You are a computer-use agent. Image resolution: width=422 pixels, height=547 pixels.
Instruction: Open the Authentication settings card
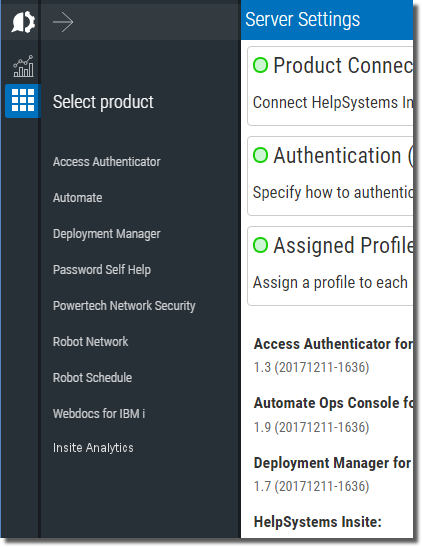click(x=330, y=176)
